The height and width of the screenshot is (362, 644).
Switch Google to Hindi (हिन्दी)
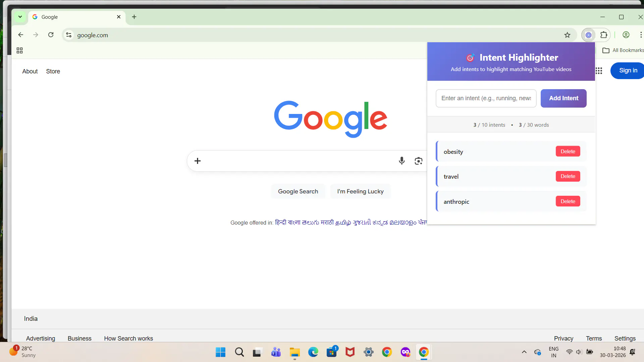click(280, 223)
